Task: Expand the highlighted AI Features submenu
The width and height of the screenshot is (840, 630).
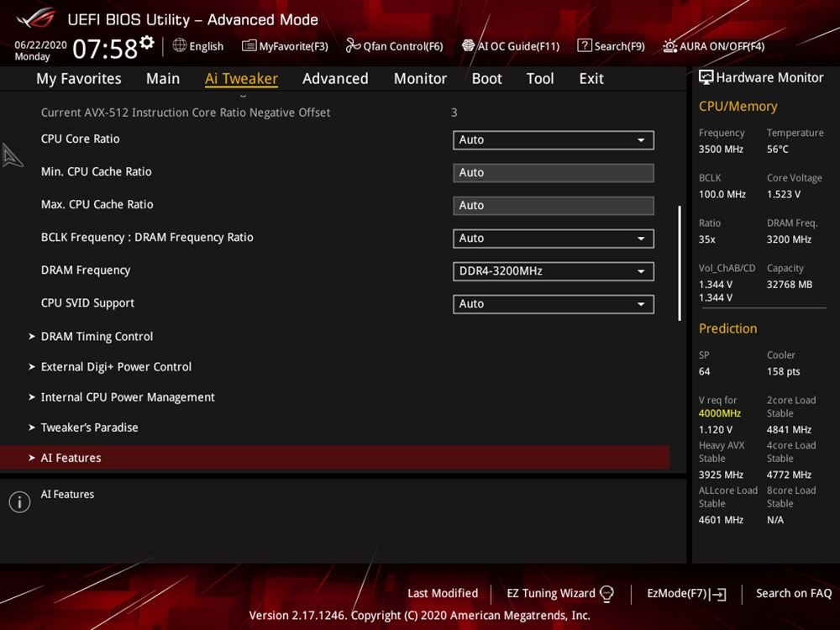Action: point(334,458)
